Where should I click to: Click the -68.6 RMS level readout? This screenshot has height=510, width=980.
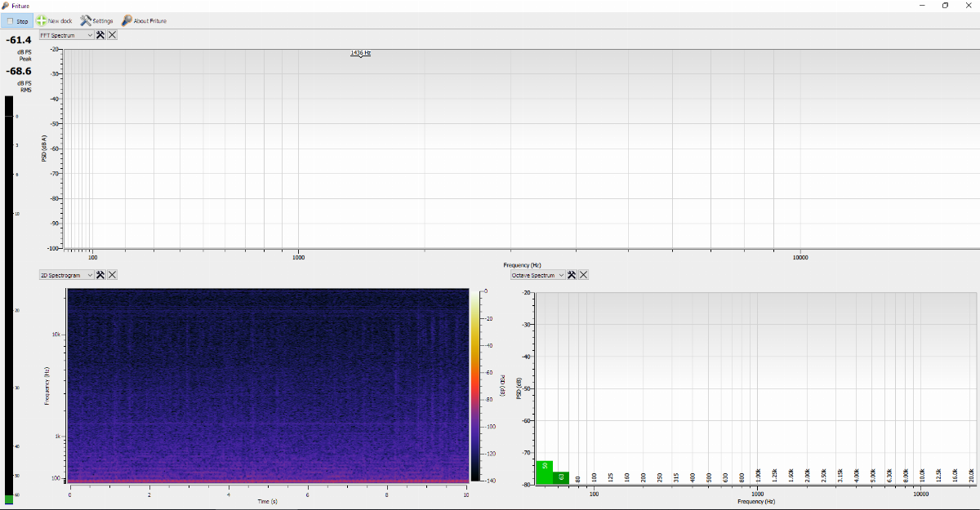click(18, 71)
